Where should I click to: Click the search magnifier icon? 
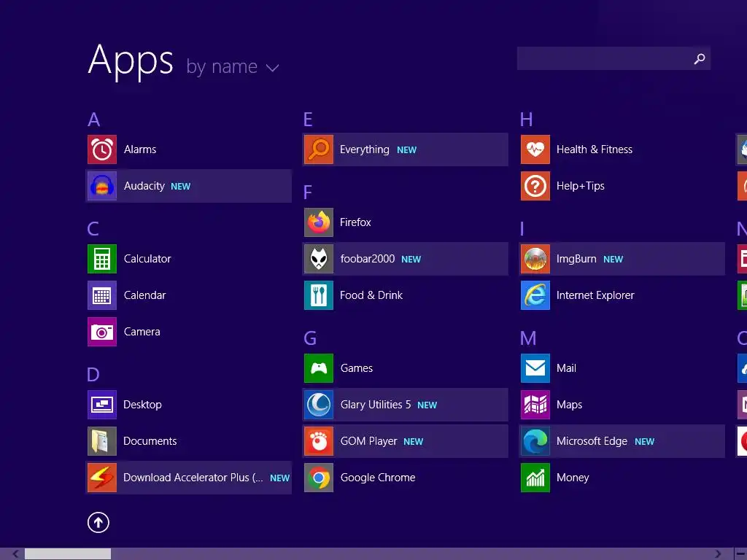(x=700, y=58)
